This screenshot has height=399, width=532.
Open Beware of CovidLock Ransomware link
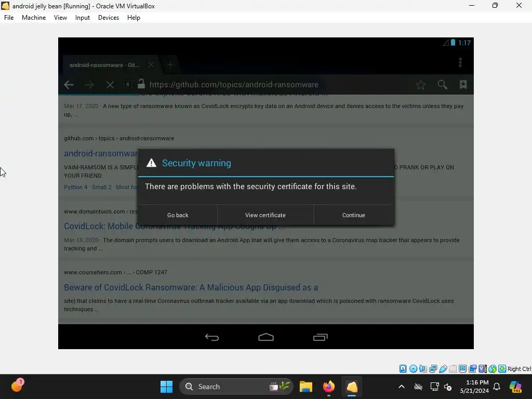pos(191,287)
